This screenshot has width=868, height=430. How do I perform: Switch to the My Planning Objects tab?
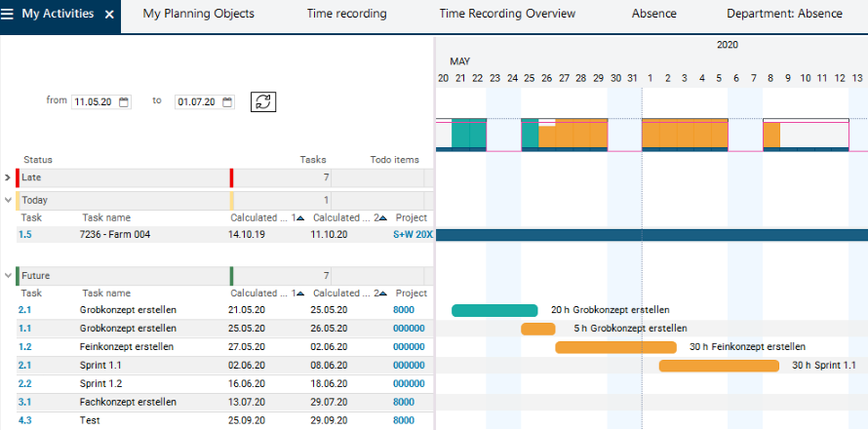click(198, 15)
